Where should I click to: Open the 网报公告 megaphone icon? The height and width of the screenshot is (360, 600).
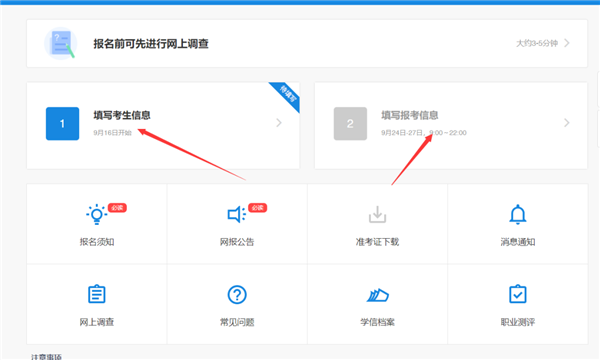click(236, 214)
